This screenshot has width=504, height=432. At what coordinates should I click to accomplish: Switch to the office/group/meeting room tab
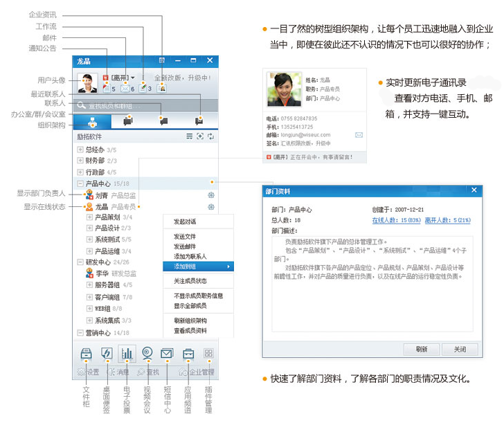tap(127, 122)
